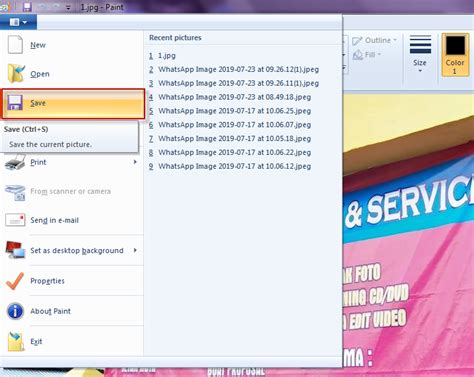Screen dimensions: 474x377
Task: Click the Properties checkmark icon
Action: [x=15, y=281]
